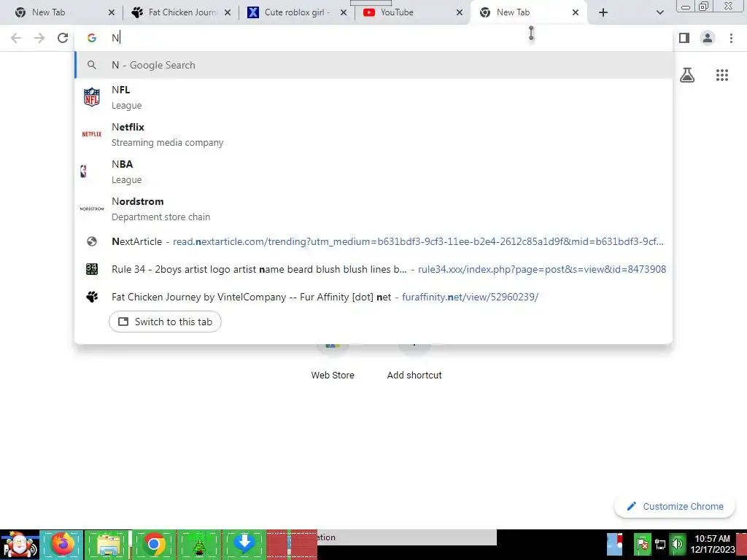
Task: Click the blue download arrow taskbar icon
Action: click(244, 544)
